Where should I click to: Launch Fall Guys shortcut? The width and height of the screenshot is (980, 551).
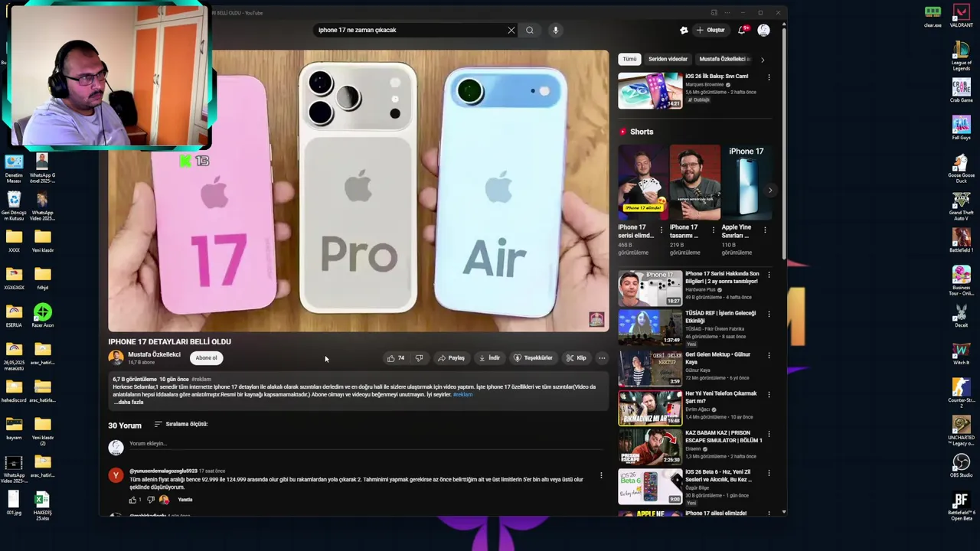[x=961, y=128]
